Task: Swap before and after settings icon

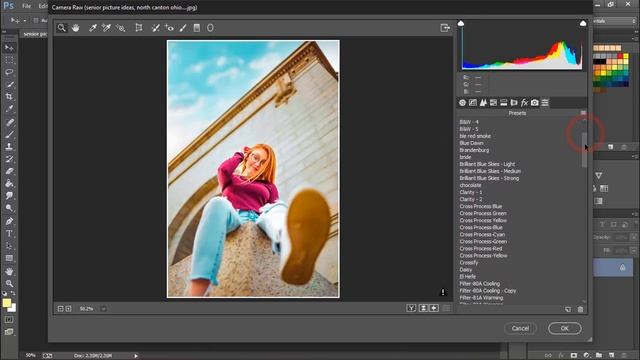Action: pyautogui.click(x=423, y=308)
